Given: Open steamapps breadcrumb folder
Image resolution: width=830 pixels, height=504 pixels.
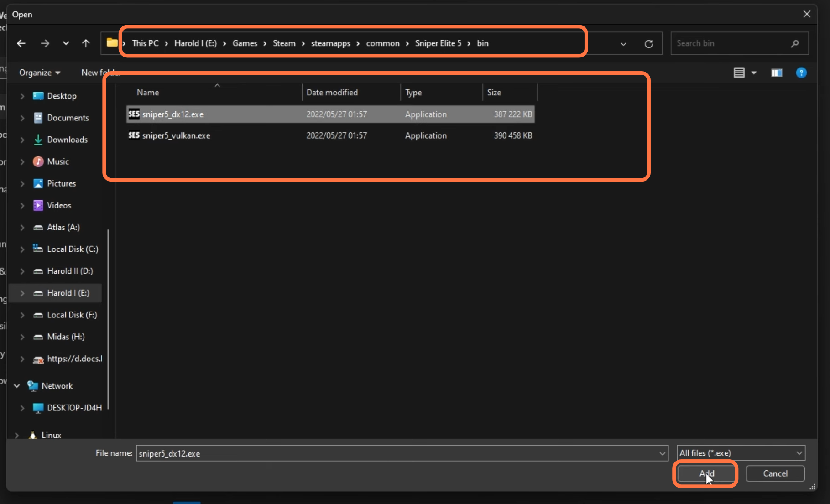Looking at the screenshot, I should coord(331,43).
